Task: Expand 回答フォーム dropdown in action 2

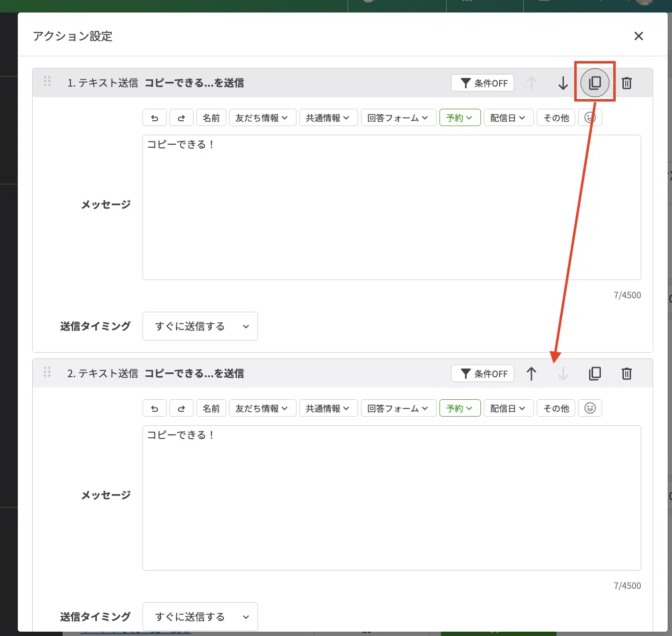Action: [399, 408]
